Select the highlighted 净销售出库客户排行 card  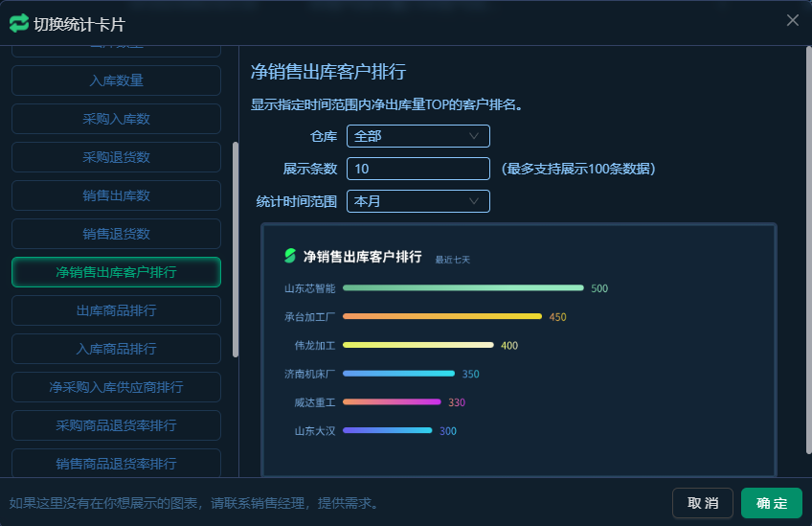[116, 272]
